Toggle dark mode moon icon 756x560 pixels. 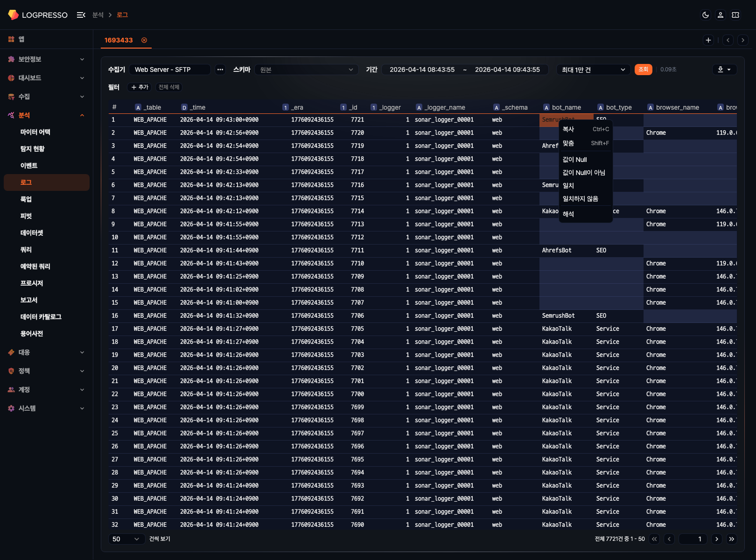point(706,15)
